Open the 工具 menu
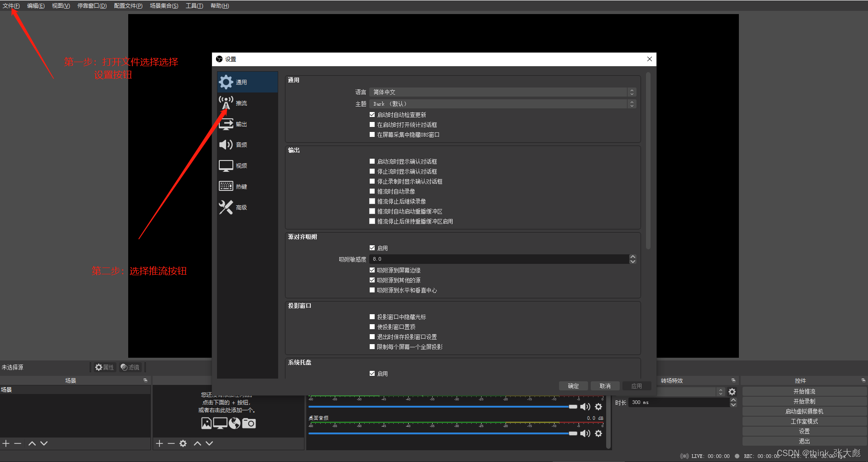Viewport: 868px width, 462px height. (194, 6)
